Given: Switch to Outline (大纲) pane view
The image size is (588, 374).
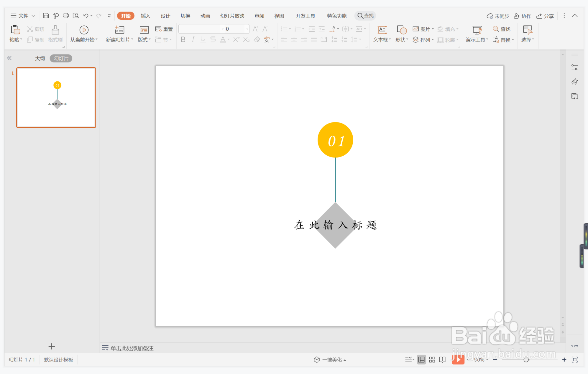Looking at the screenshot, I should (x=40, y=58).
